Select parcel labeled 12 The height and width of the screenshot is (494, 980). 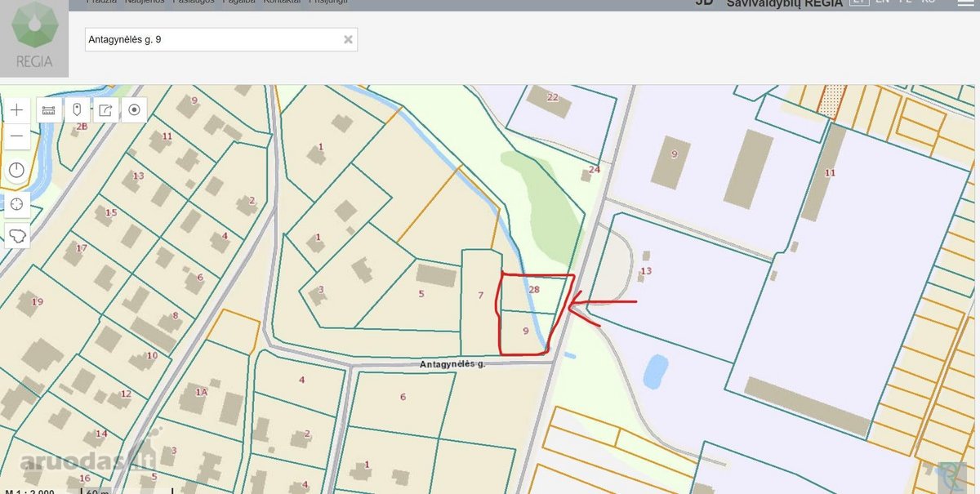point(126,394)
